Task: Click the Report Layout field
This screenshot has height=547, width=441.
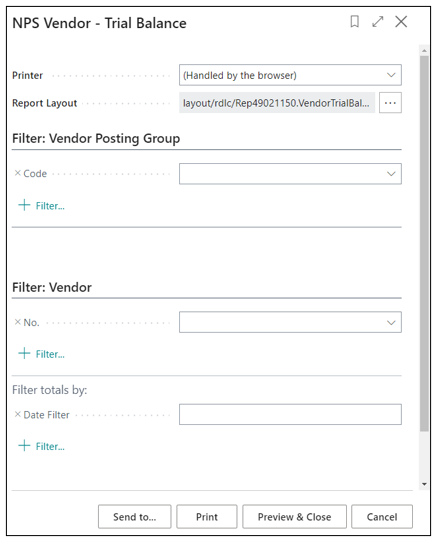Action: [277, 103]
